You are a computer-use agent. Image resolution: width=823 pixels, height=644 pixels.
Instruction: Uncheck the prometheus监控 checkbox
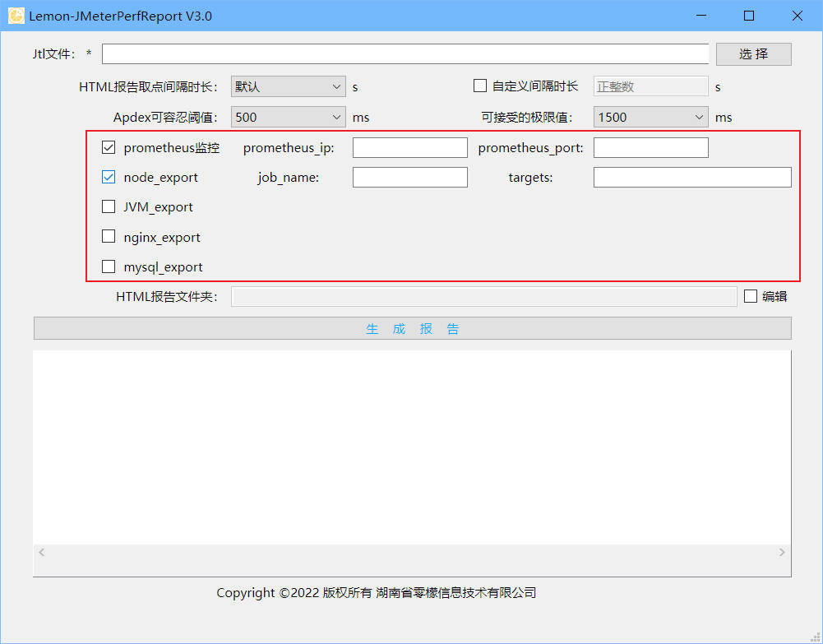coord(109,147)
